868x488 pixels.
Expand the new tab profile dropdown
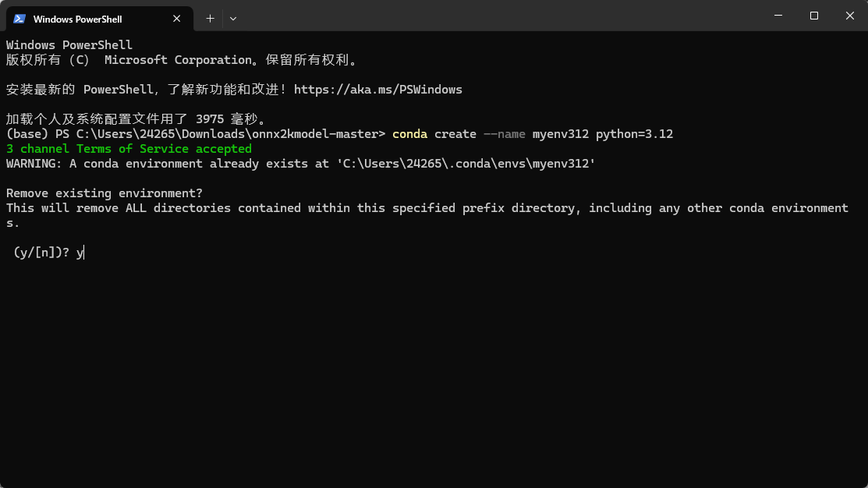pos(233,18)
